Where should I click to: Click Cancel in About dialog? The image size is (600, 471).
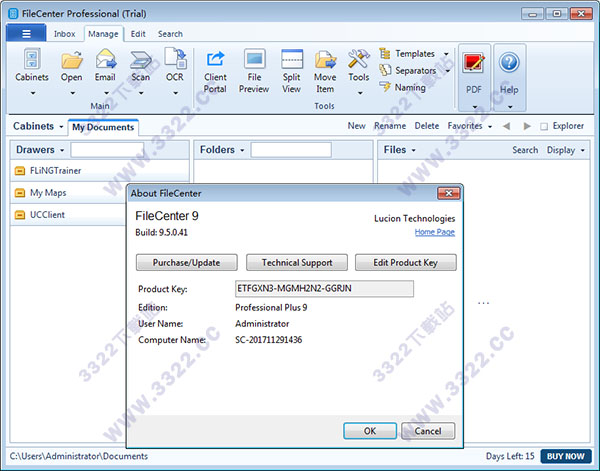coord(428,431)
